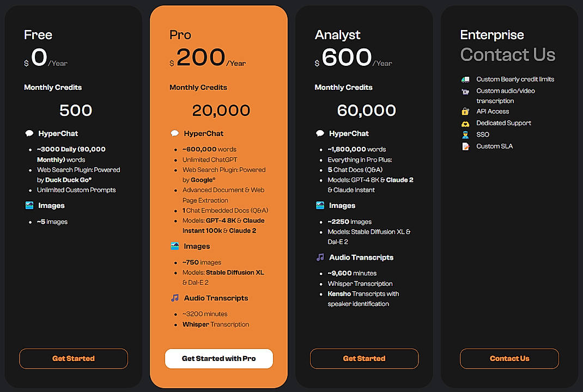Click the Images icon in the Analyst plan
This screenshot has height=392, width=583.
point(320,205)
